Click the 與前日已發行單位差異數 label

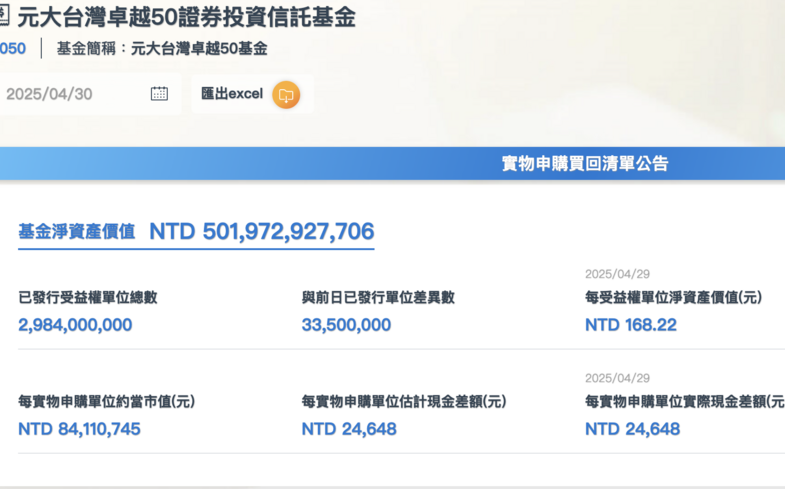(x=378, y=297)
